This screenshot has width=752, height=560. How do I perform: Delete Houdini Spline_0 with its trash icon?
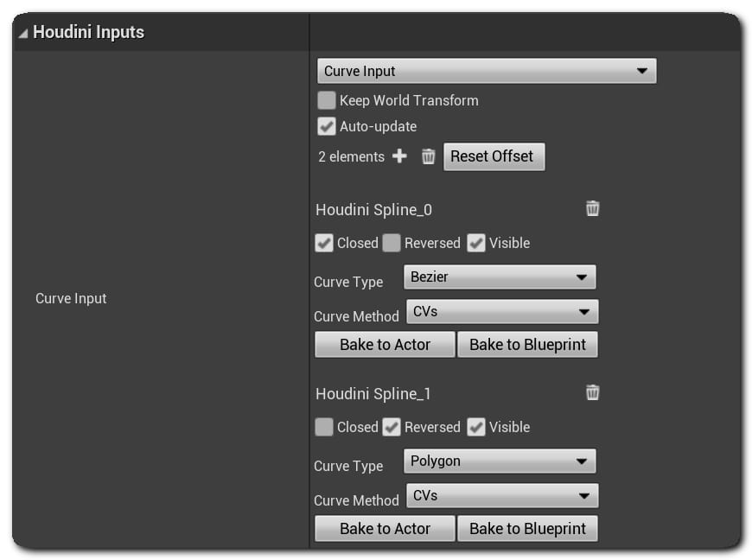click(x=592, y=208)
